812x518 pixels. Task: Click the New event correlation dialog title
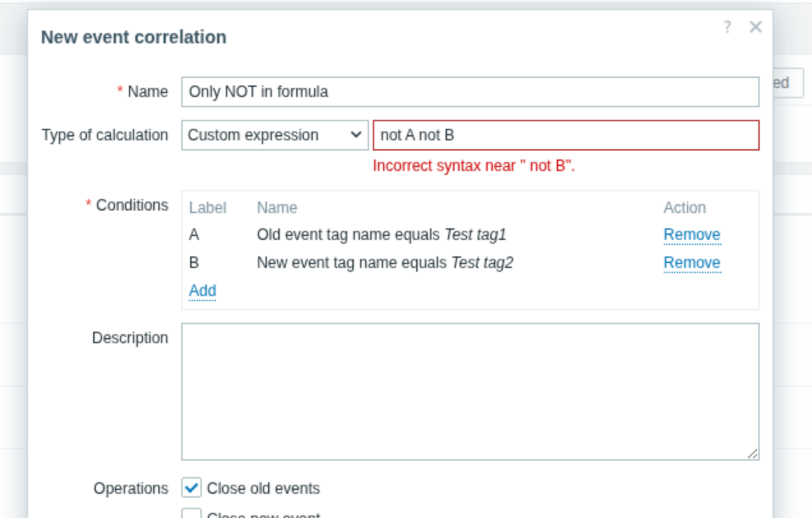click(x=133, y=37)
